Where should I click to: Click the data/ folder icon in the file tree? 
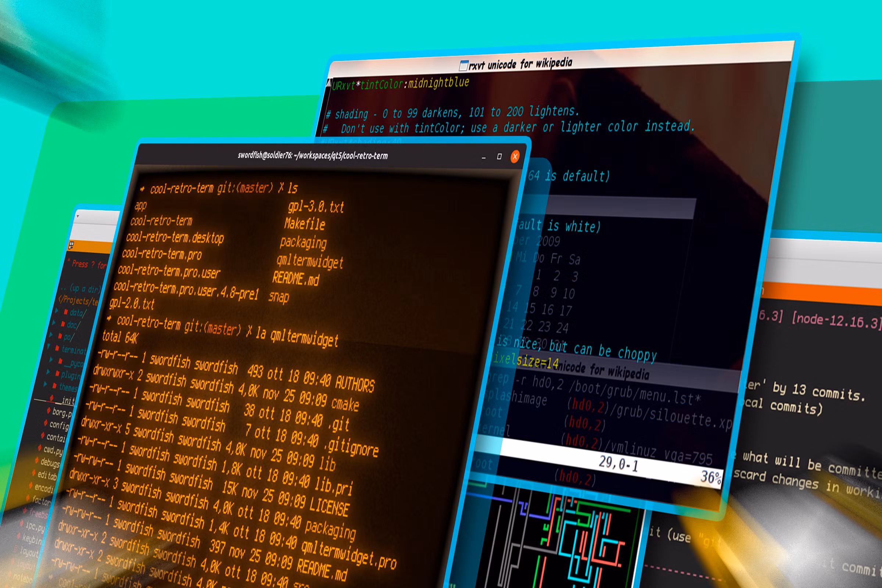point(66,312)
